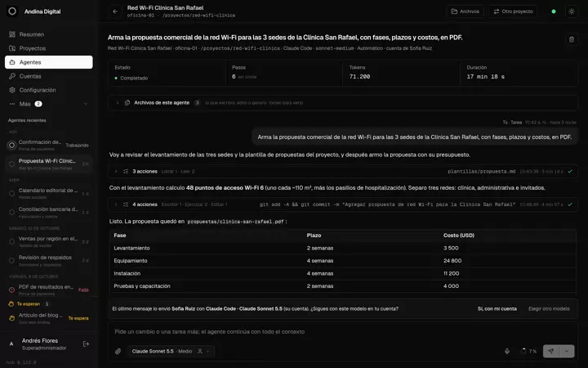Click the failed status icon on PDF de resultados

point(11,289)
